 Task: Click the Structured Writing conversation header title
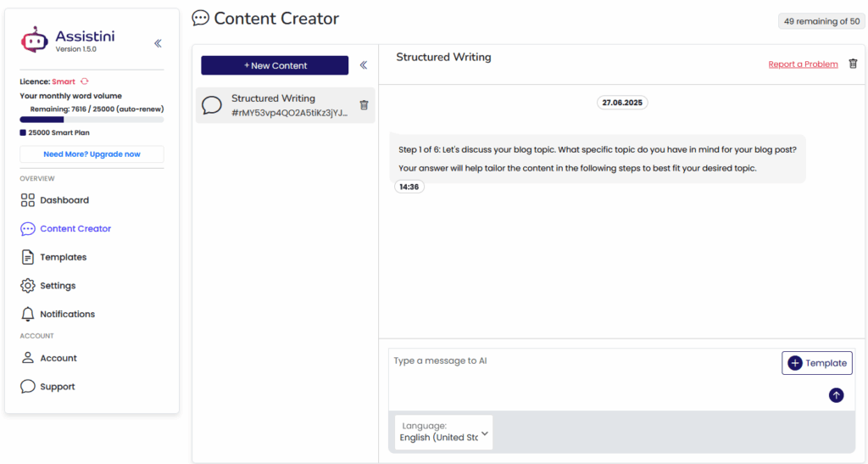point(443,57)
